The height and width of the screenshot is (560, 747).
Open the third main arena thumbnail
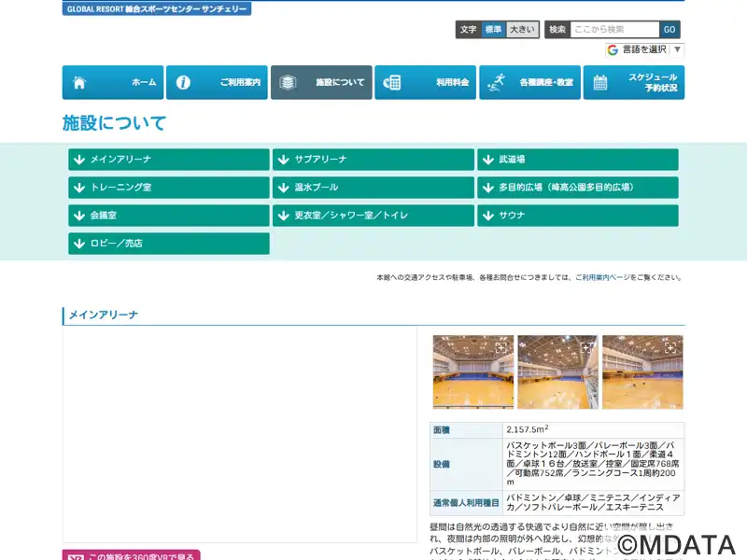[642, 371]
